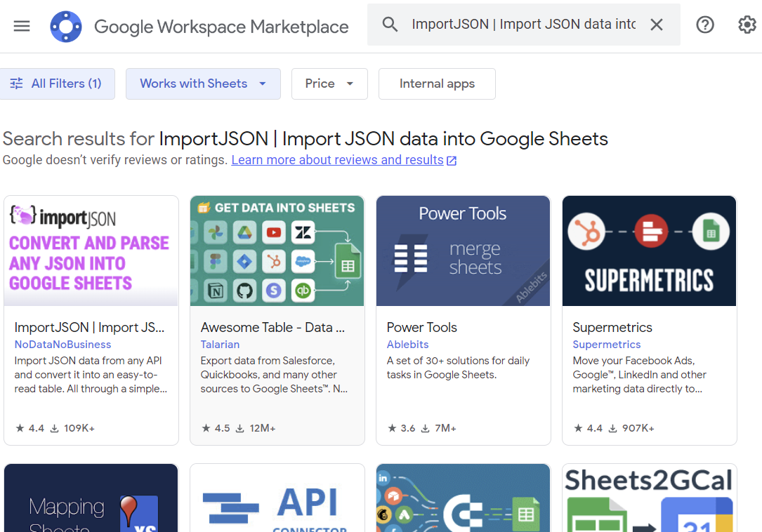Click the ImportJSON 4.4 star rating
This screenshot has width=762, height=532.
(x=29, y=428)
